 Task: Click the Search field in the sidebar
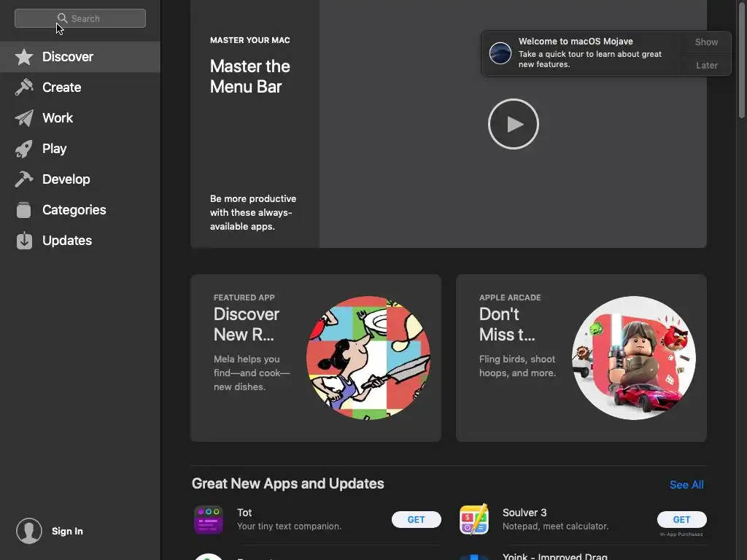click(x=80, y=18)
